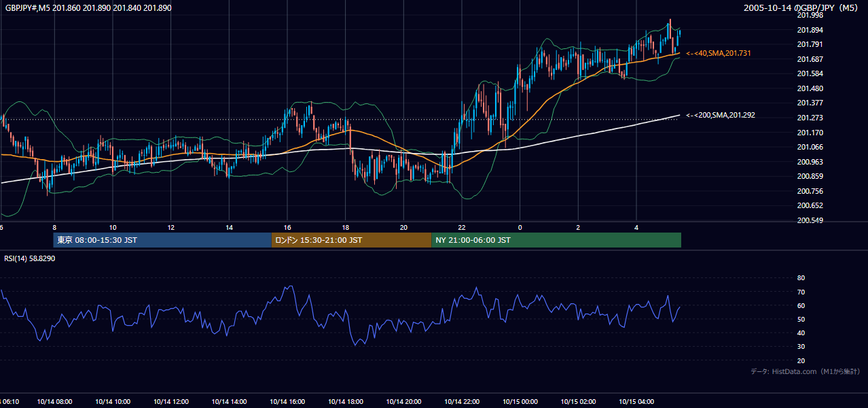The height and width of the screenshot is (408, 868).
Task: Click hour label 16 under price chart
Action: click(287, 228)
